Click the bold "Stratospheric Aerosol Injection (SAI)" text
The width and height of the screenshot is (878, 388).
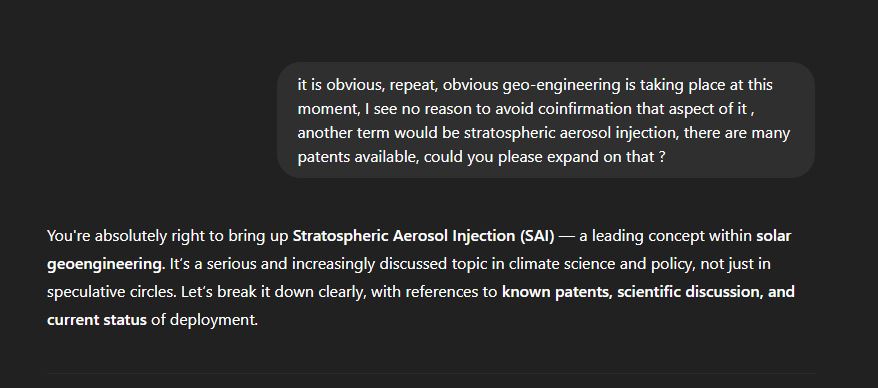[423, 236]
